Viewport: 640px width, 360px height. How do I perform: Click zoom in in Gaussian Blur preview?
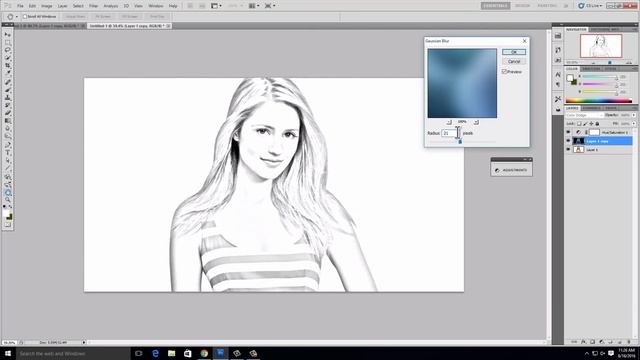pyautogui.click(x=476, y=122)
